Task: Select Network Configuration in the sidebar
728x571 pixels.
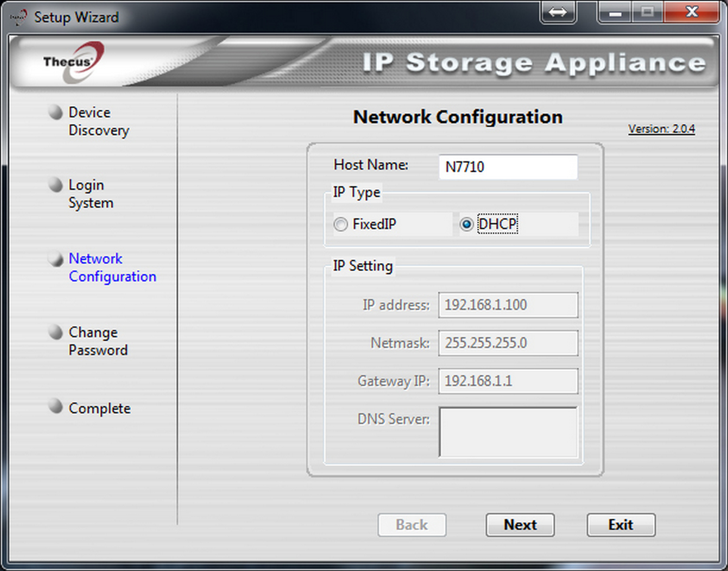Action: [112, 268]
